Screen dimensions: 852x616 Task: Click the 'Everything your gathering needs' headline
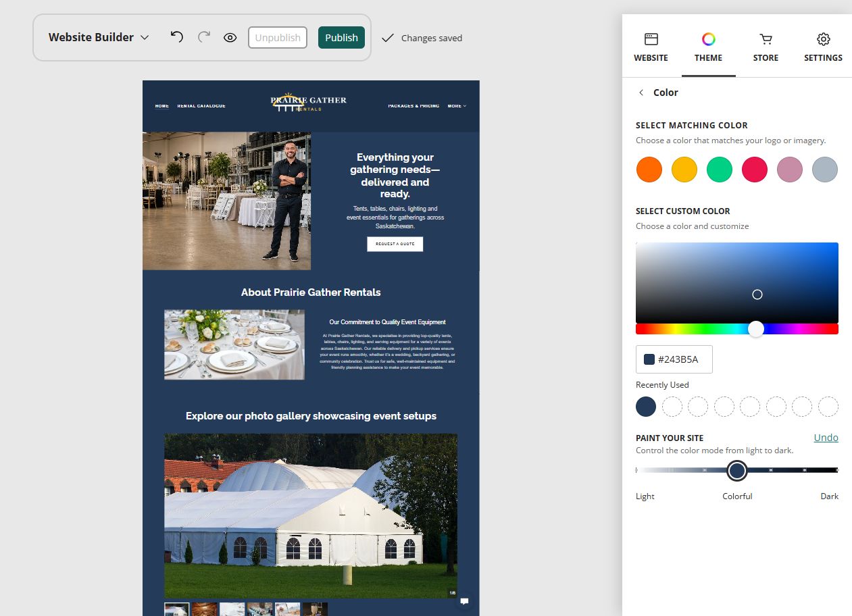(395, 176)
